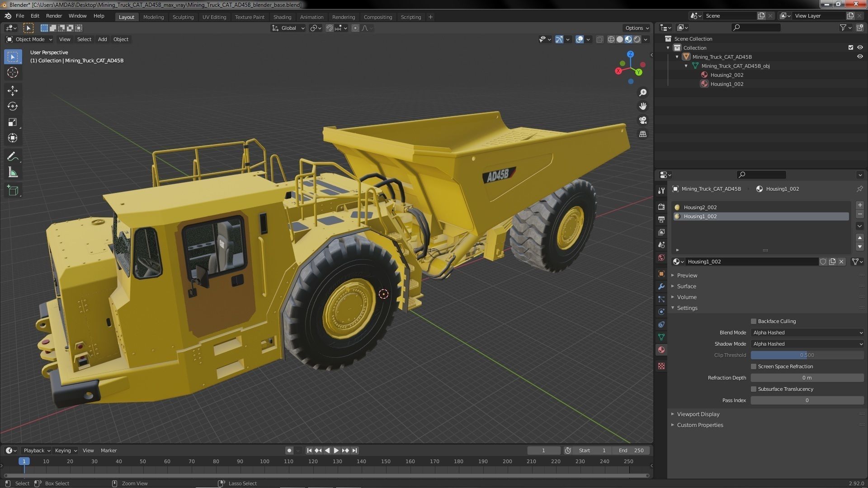Open the timeline Playback menu
Screen dimensions: 868x488
pyautogui.click(x=36, y=450)
